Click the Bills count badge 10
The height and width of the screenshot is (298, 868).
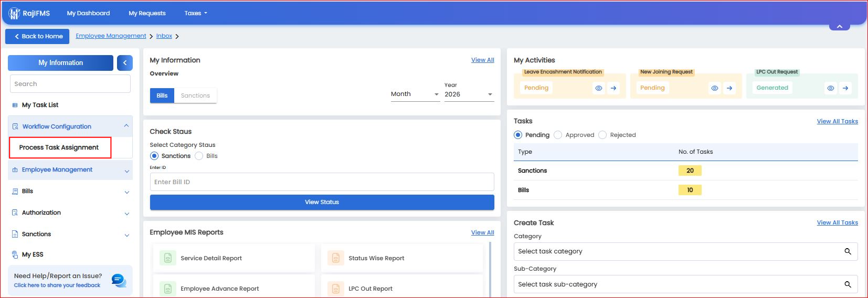tap(690, 190)
